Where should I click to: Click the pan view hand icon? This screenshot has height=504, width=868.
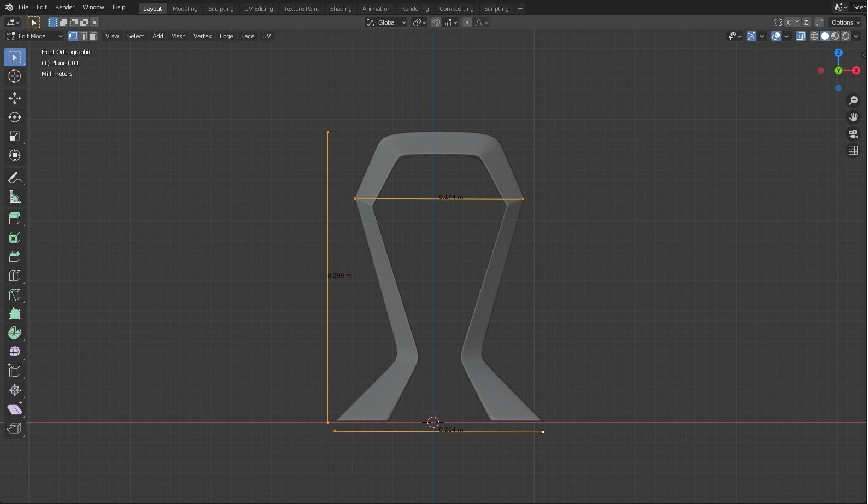point(853,117)
